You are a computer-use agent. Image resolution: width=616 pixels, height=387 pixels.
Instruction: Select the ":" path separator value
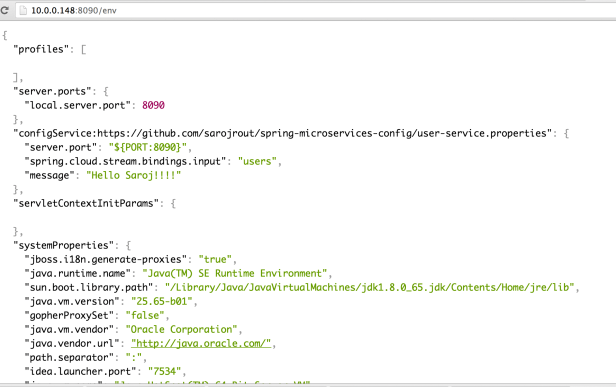coord(134,358)
